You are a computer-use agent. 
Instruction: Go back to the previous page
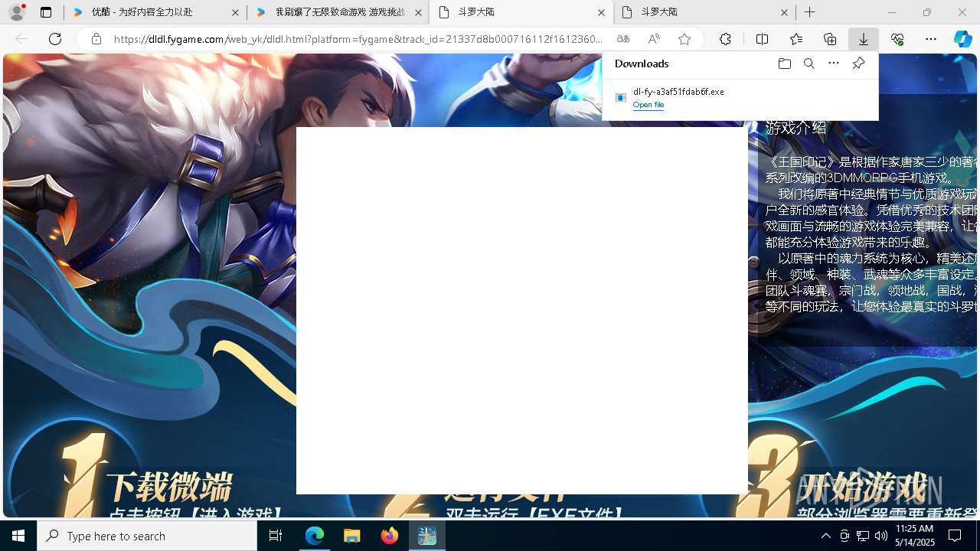point(21,39)
